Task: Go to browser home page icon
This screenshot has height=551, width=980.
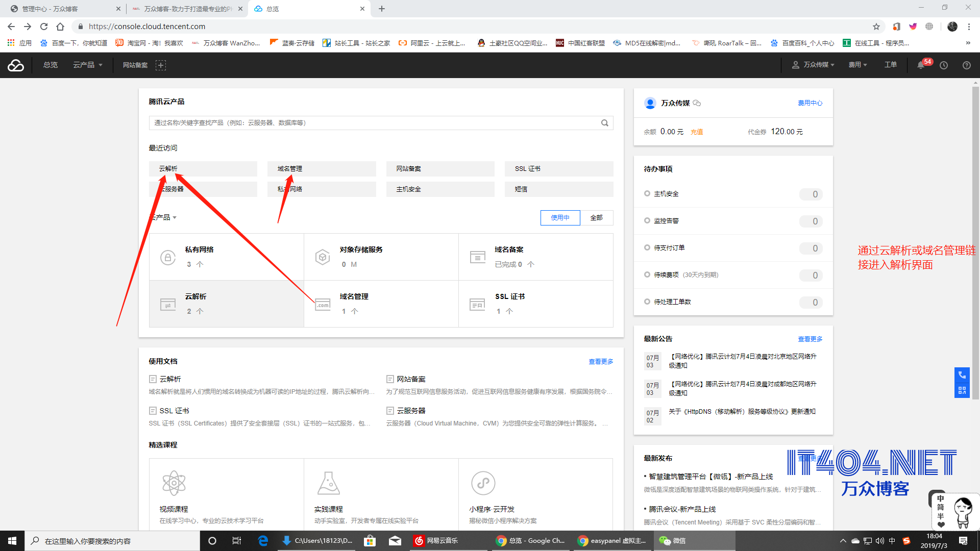Action: pos(60,27)
